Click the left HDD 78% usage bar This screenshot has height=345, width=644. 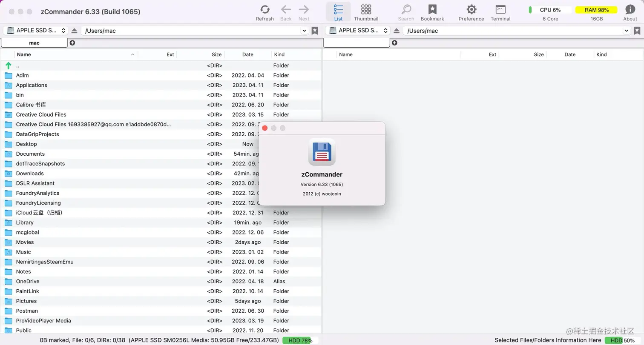(300, 340)
